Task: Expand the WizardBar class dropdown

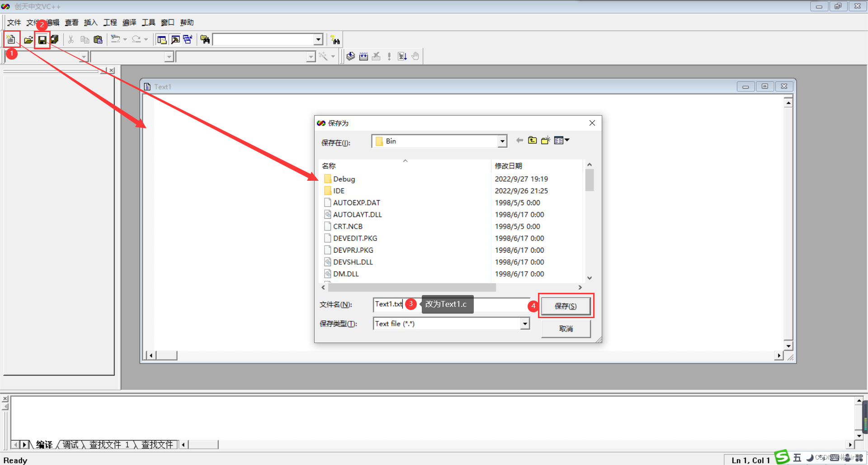Action: (x=84, y=56)
